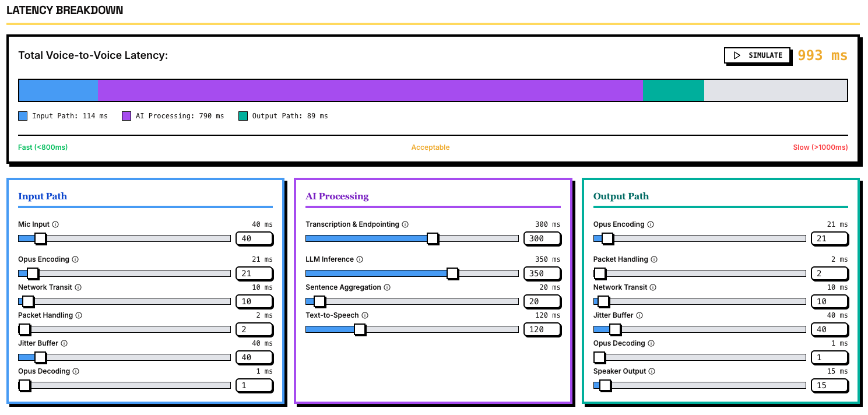This screenshot has width=868, height=415.
Task: Focus the Output Path Opus Encoding value field
Action: [x=829, y=238]
